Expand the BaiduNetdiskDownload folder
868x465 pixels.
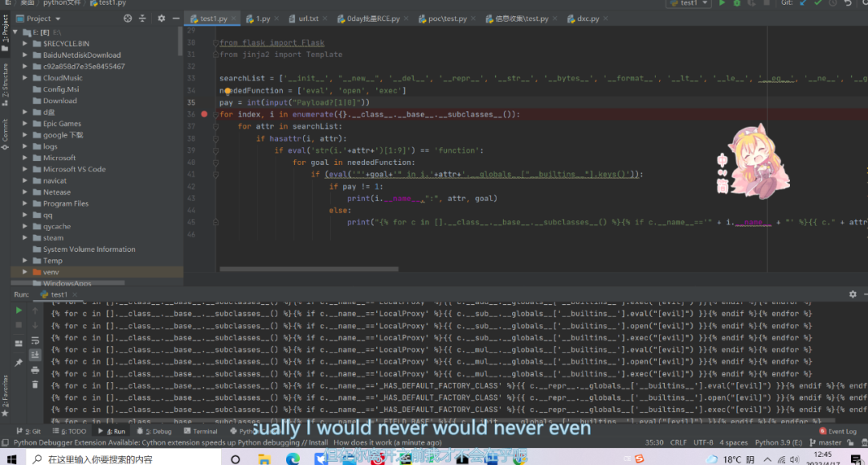[x=25, y=55]
